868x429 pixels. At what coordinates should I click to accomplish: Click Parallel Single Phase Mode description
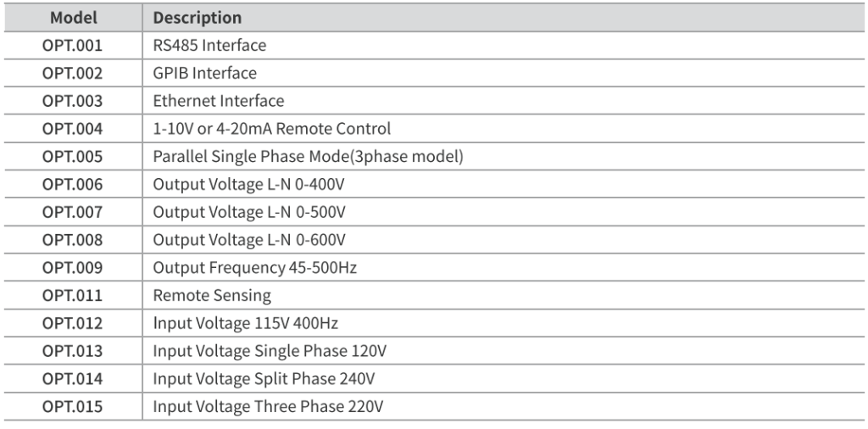coord(308,157)
